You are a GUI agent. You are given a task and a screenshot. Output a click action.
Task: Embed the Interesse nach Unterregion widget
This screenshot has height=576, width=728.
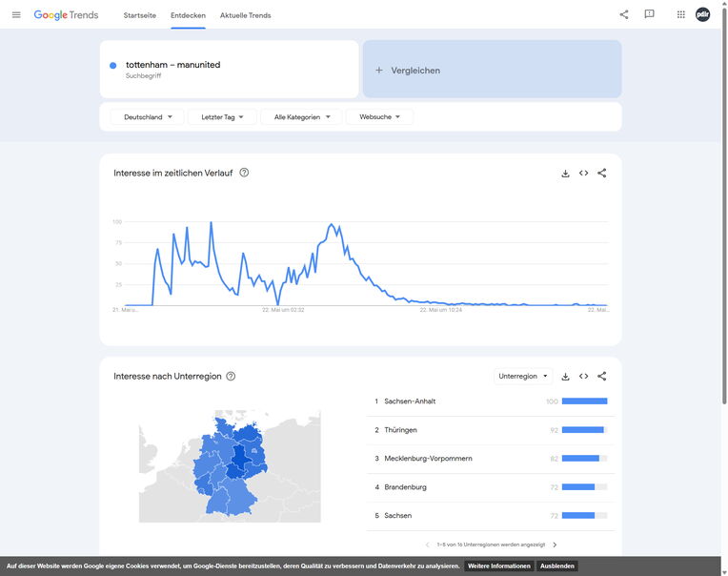tap(583, 377)
